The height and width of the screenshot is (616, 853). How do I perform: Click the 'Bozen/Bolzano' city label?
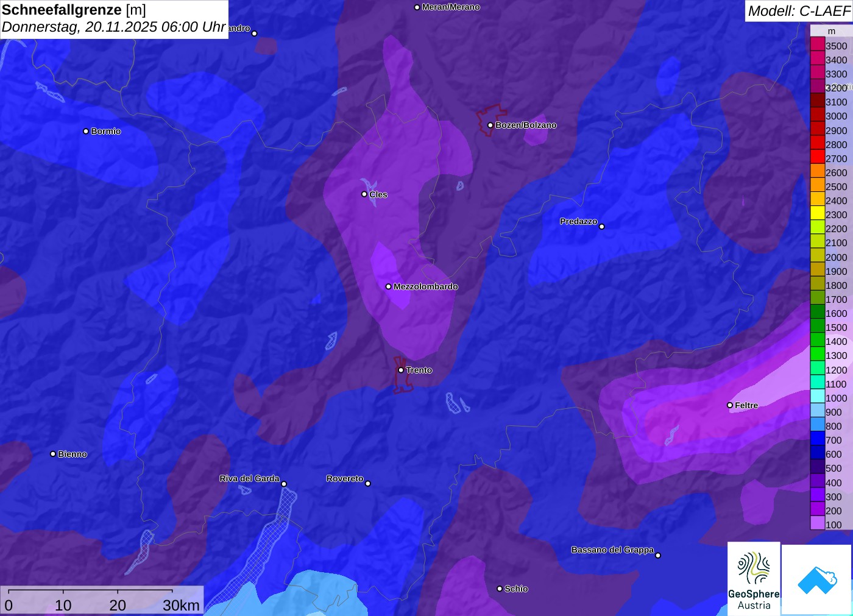click(x=526, y=125)
